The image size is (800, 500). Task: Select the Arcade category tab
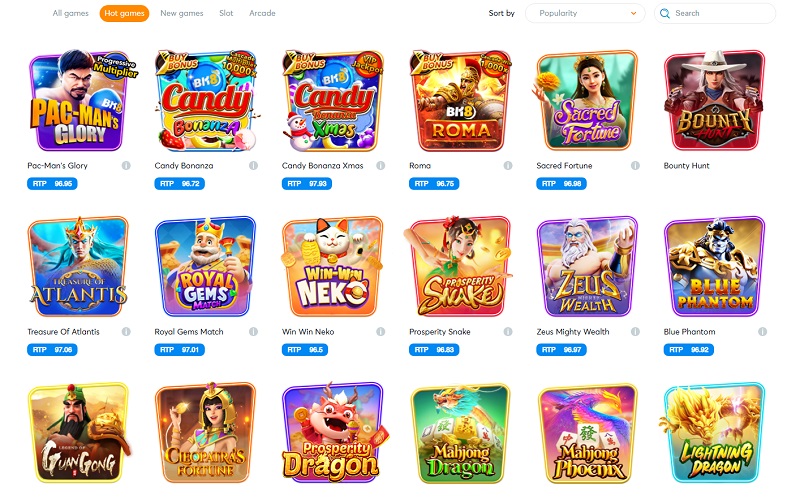(x=262, y=13)
